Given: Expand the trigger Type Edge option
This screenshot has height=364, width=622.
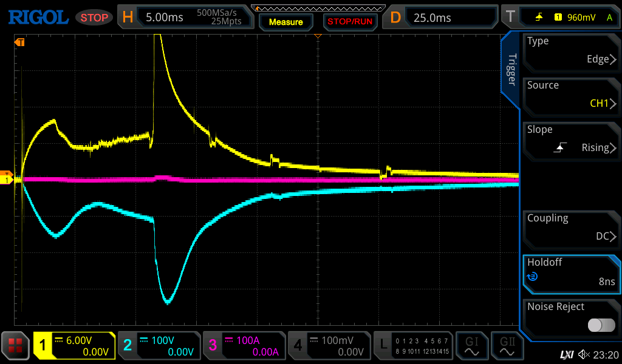Looking at the screenshot, I should [571, 50].
